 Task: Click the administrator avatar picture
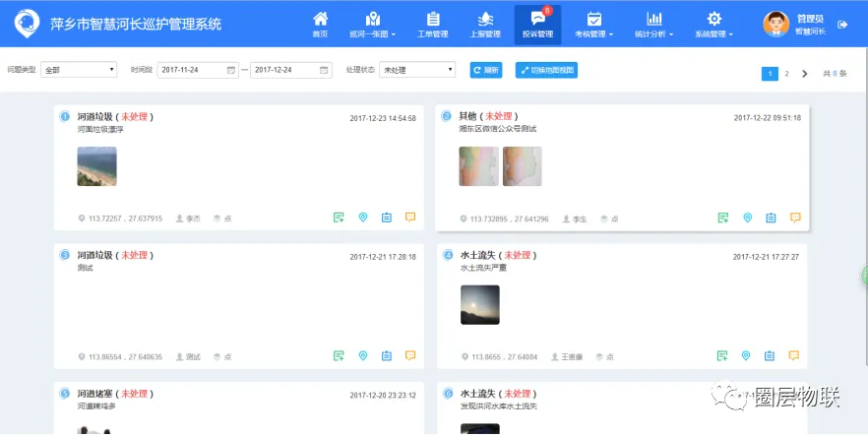(776, 25)
